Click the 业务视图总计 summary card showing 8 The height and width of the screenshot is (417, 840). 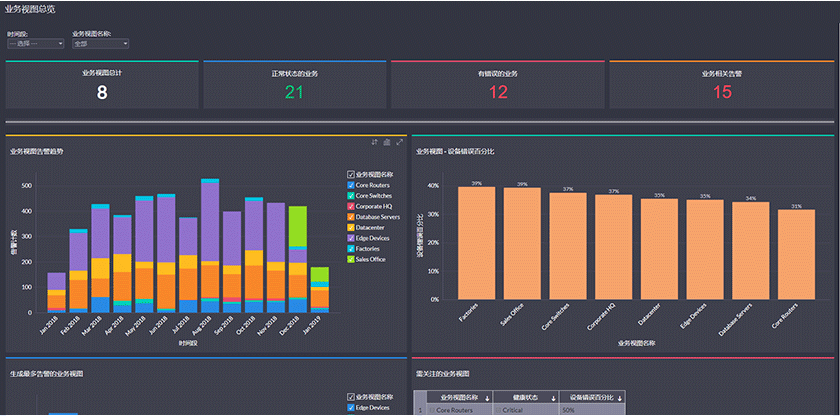click(102, 85)
